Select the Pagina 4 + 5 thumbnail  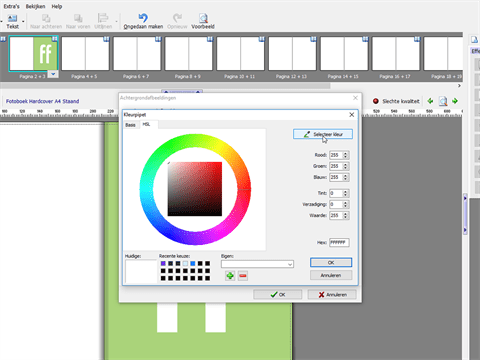point(85,54)
